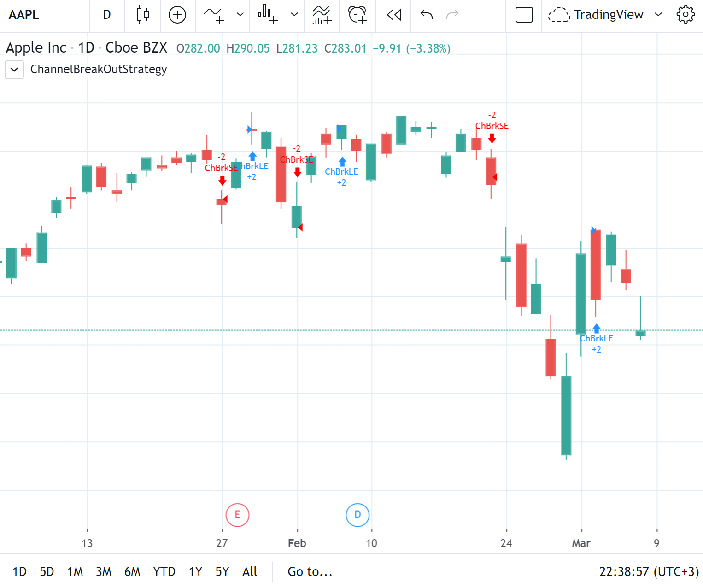Open chart settings with the gear icon
The height and width of the screenshot is (588, 703).
pos(685,14)
